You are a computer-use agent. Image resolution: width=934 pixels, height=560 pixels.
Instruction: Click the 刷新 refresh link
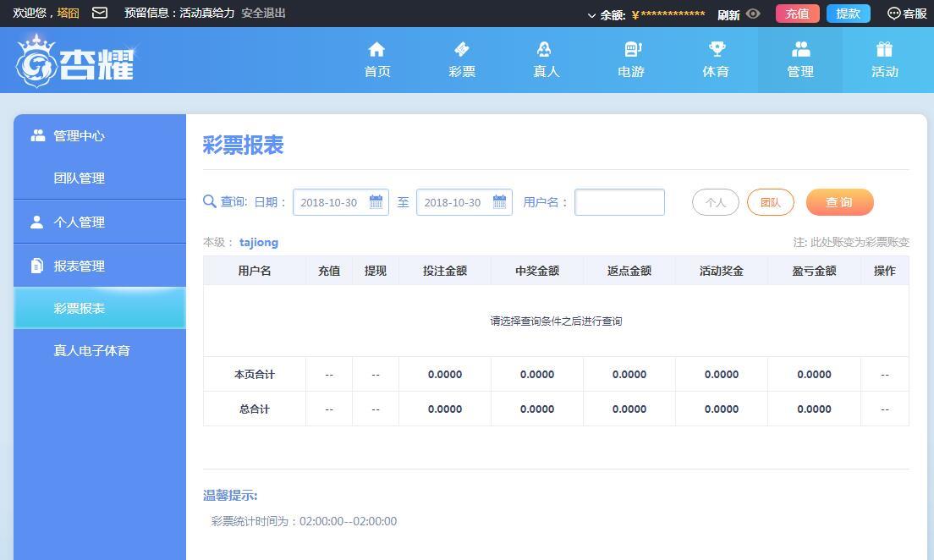[x=728, y=15]
